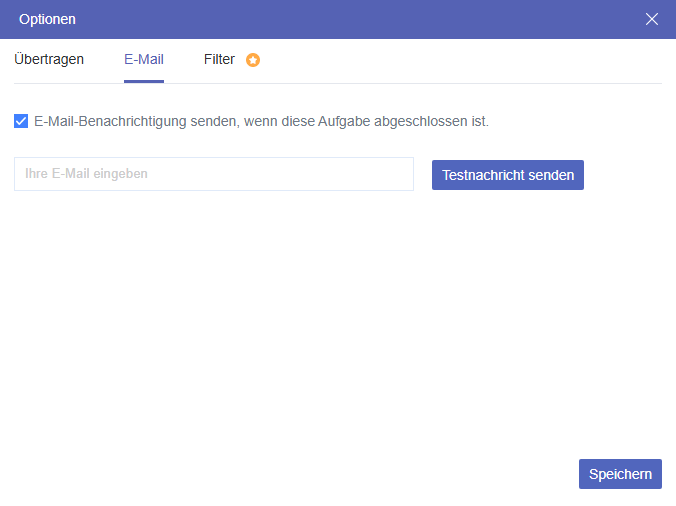Click the 'Optionen' window title text

47,19
